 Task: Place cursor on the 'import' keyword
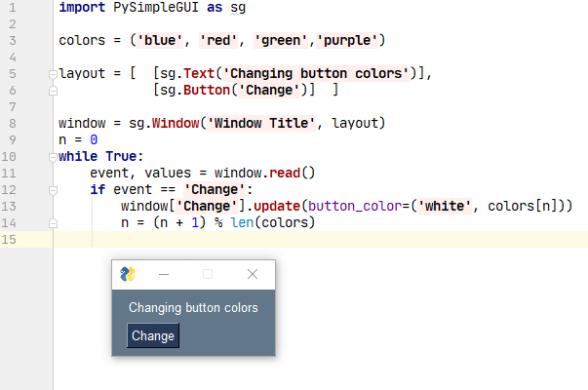tap(82, 8)
